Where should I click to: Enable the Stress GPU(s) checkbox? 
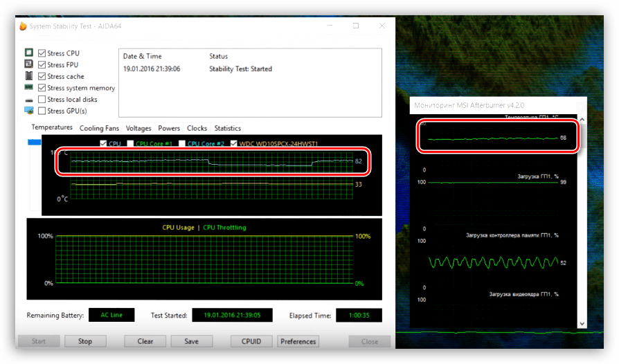coord(42,111)
